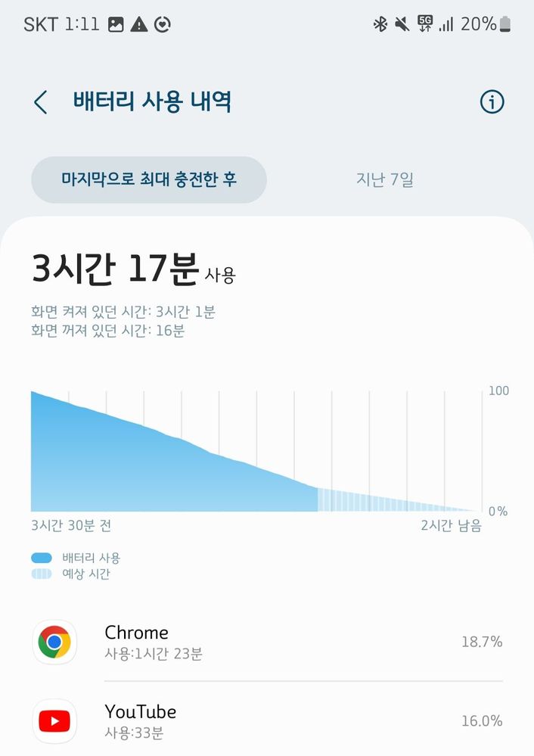The image size is (534, 756).
Task: Open the battery usage info icon
Action: pos(492,101)
